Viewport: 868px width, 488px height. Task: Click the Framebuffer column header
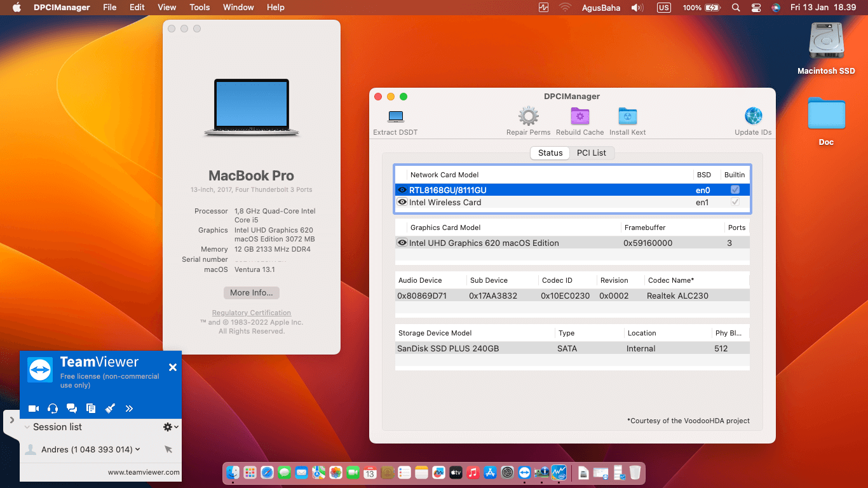(x=672, y=227)
